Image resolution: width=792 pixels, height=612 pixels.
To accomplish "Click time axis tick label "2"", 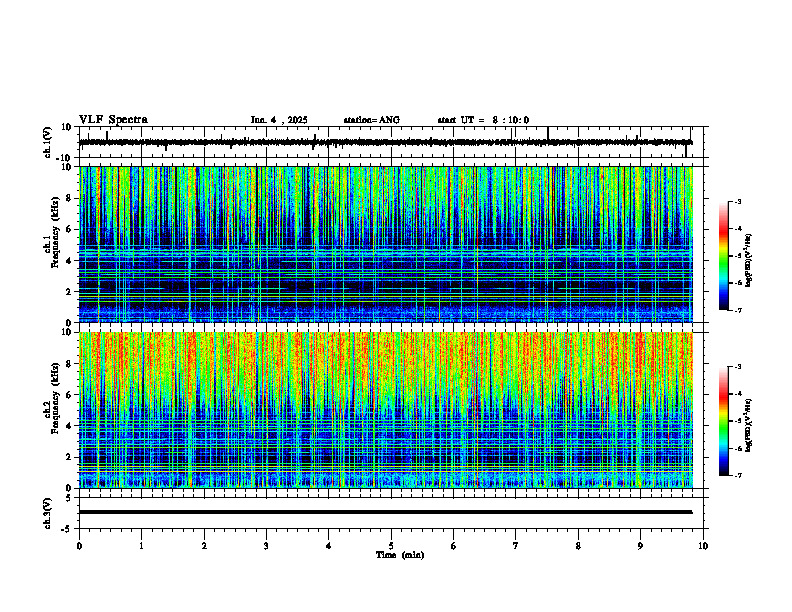I will (204, 546).
